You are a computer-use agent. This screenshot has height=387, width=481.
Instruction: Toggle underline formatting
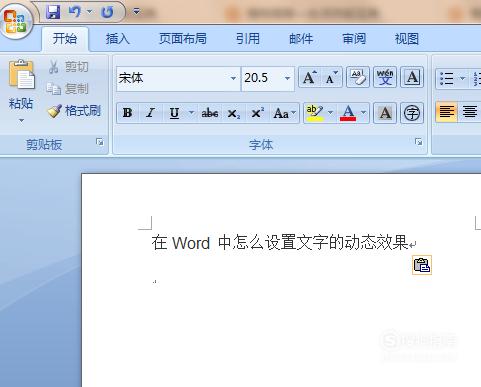point(174,113)
